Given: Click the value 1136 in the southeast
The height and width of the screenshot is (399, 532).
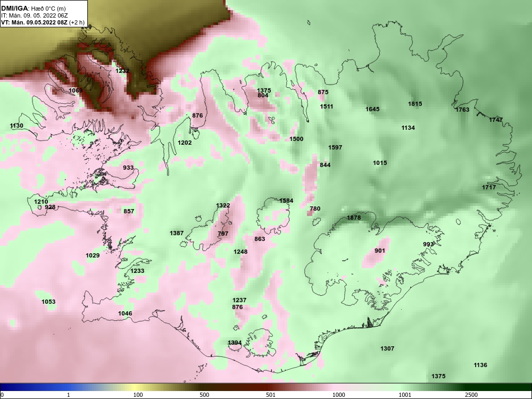Looking at the screenshot, I should [x=480, y=365].
